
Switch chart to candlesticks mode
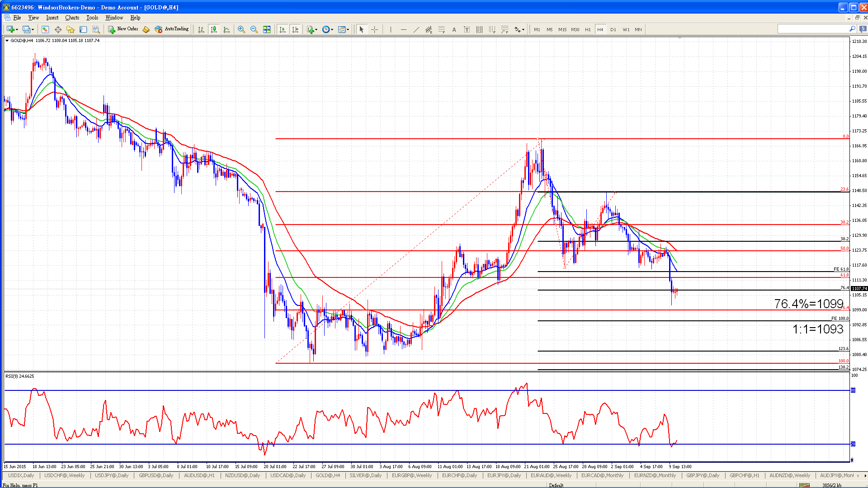213,29
